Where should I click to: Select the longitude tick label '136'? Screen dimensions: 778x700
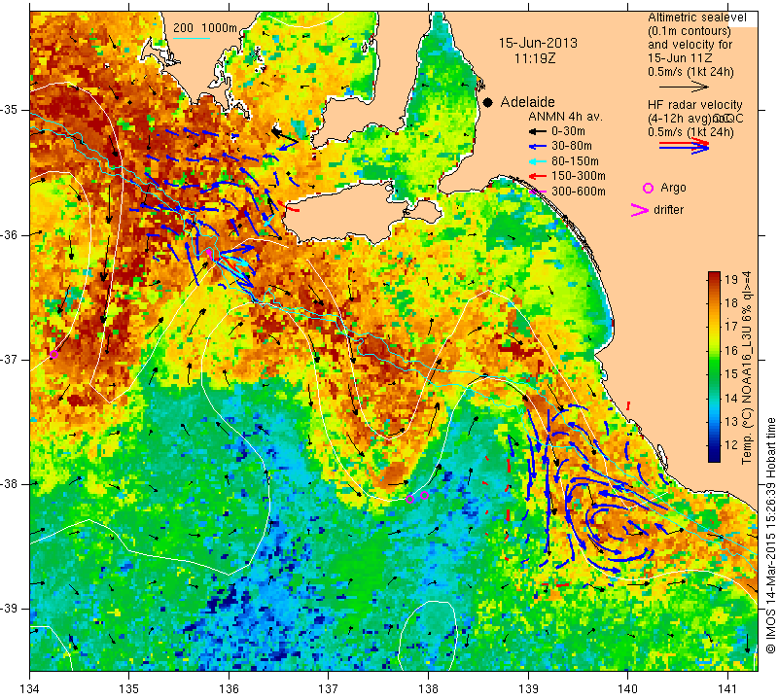(x=229, y=689)
